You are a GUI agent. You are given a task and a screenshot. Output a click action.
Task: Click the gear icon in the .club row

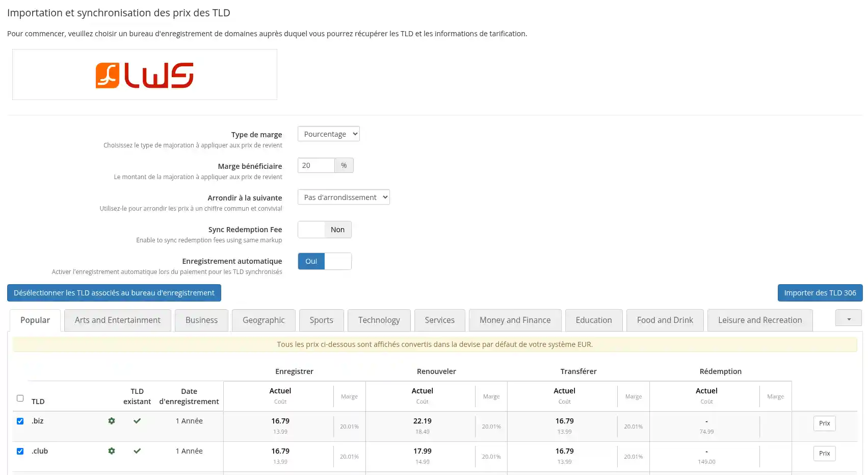pyautogui.click(x=112, y=451)
